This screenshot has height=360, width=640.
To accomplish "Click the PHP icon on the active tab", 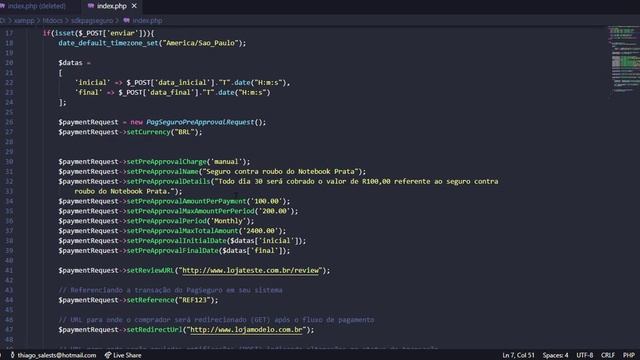I will (91, 6).
